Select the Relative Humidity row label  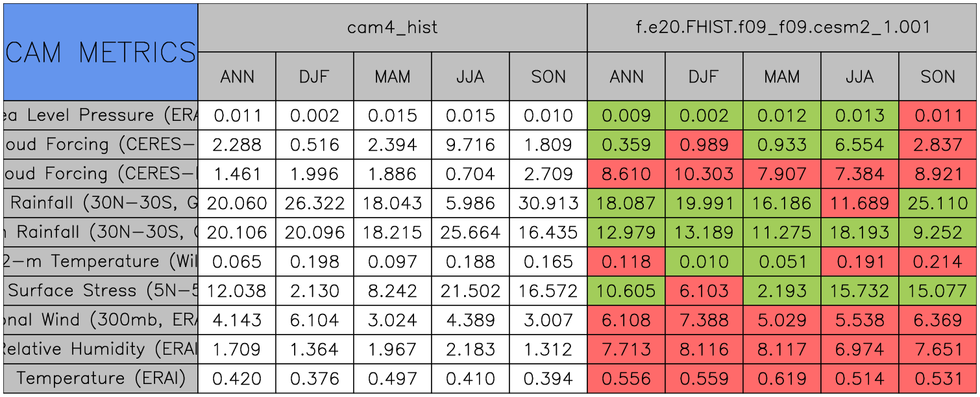pyautogui.click(x=101, y=350)
